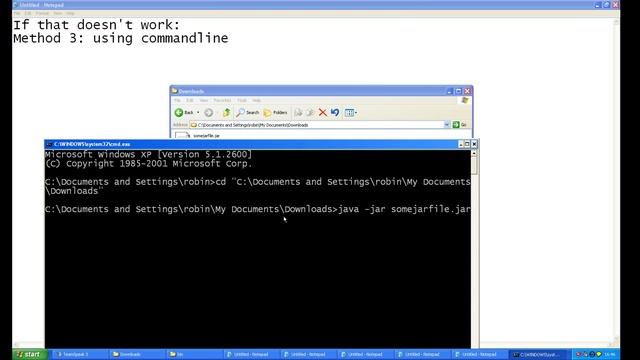Click the Move To toolbar icon
640x360 pixels.
point(298,113)
